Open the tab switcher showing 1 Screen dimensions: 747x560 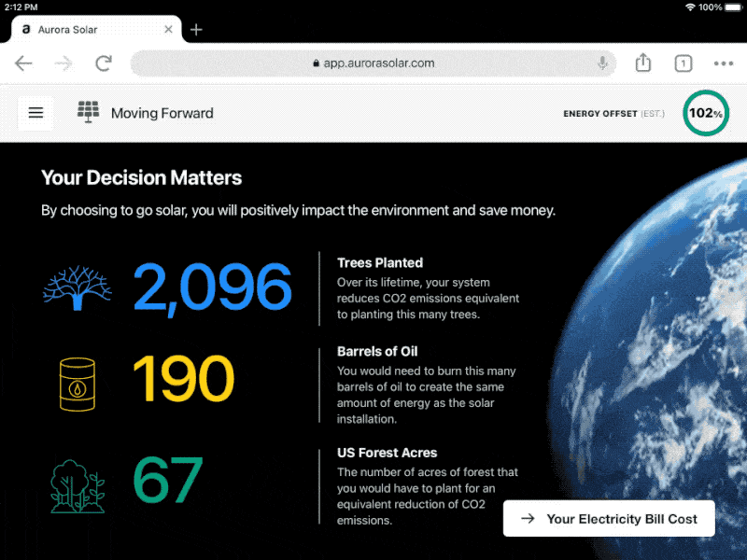684,63
